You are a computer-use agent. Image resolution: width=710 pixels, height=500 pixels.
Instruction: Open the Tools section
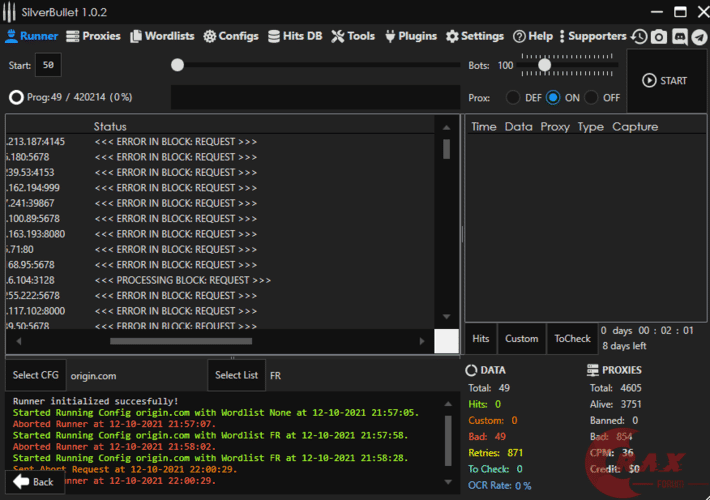pos(353,36)
